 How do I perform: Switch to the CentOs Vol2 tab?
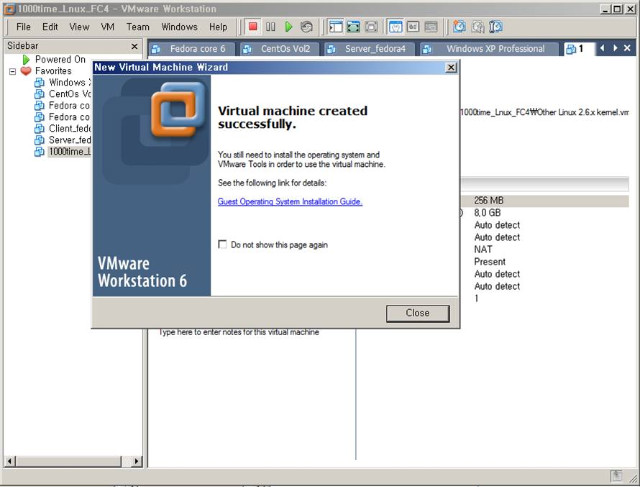280,49
